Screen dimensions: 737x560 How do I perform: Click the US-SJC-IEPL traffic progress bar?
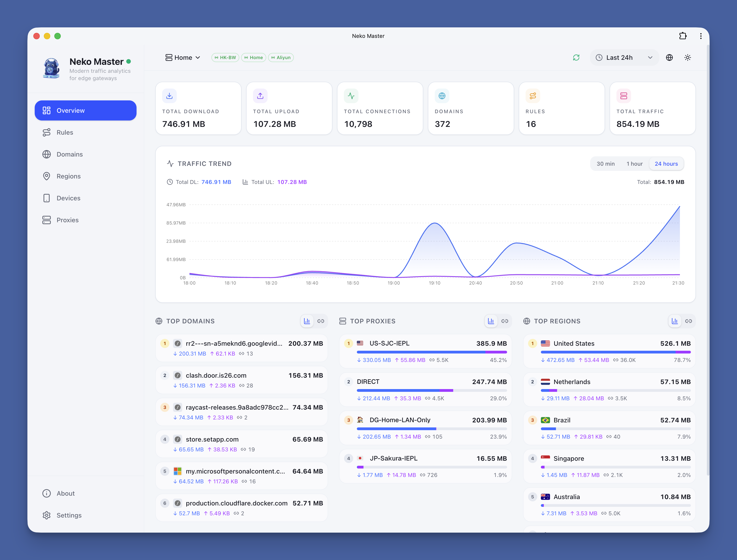tap(432, 352)
